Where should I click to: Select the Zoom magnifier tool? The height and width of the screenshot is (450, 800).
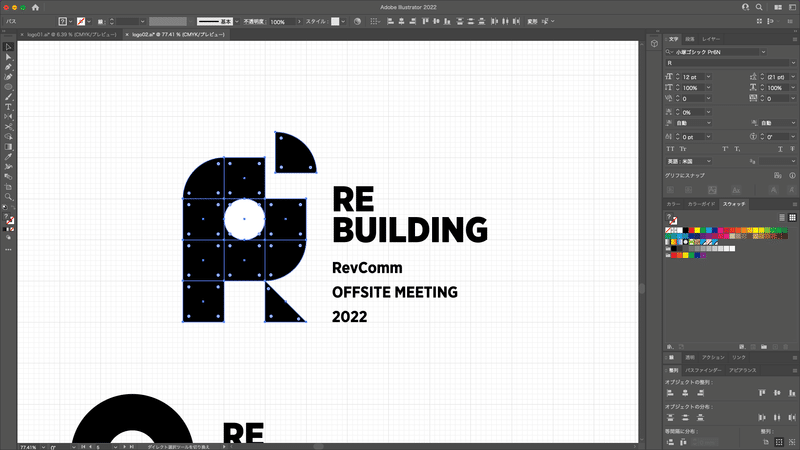(x=8, y=196)
